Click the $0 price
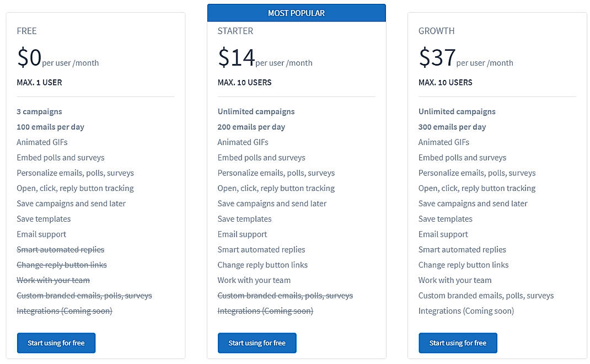 29,57
